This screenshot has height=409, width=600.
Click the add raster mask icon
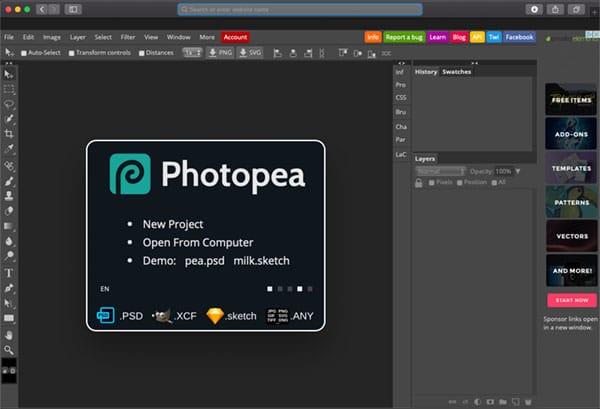(x=490, y=402)
